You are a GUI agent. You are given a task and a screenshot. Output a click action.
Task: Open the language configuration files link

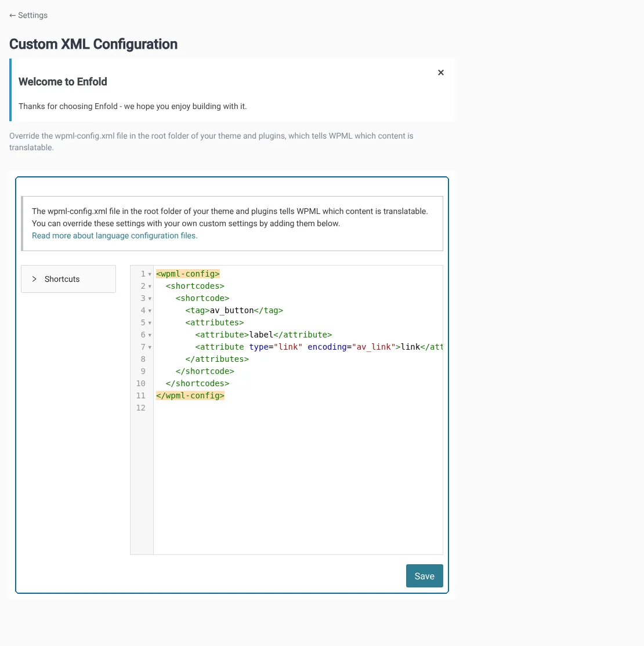tap(115, 235)
